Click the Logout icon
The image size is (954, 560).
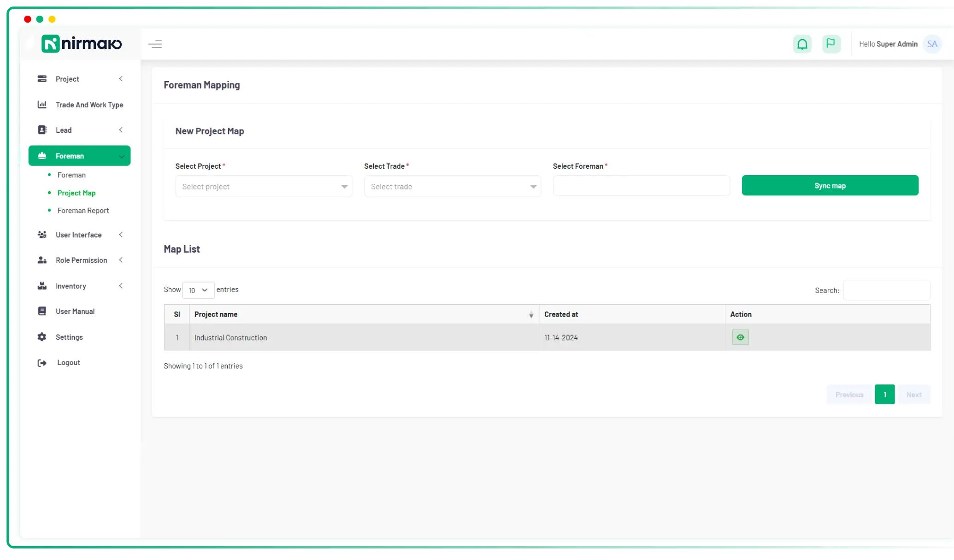[42, 363]
